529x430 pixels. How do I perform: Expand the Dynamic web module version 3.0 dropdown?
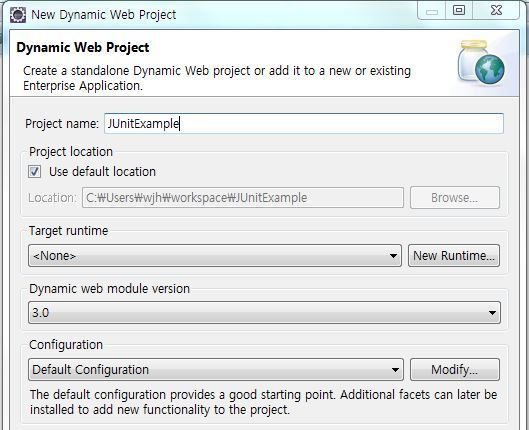pyautogui.click(x=264, y=313)
